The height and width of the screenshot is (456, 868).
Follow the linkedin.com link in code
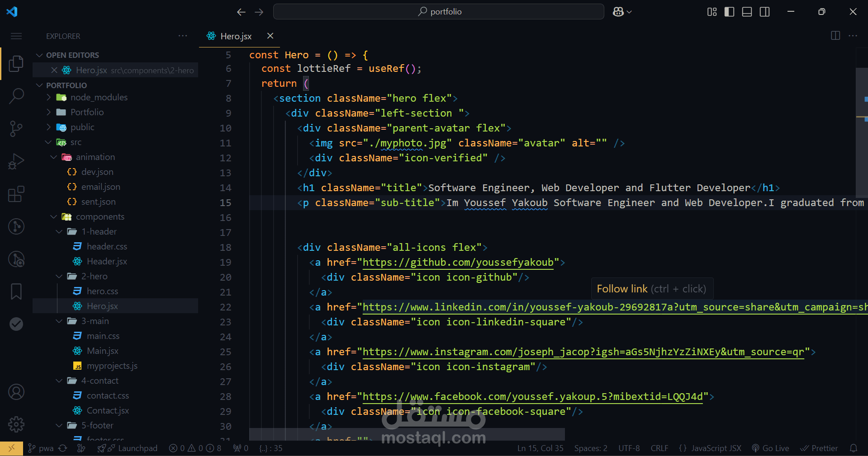[615, 307]
